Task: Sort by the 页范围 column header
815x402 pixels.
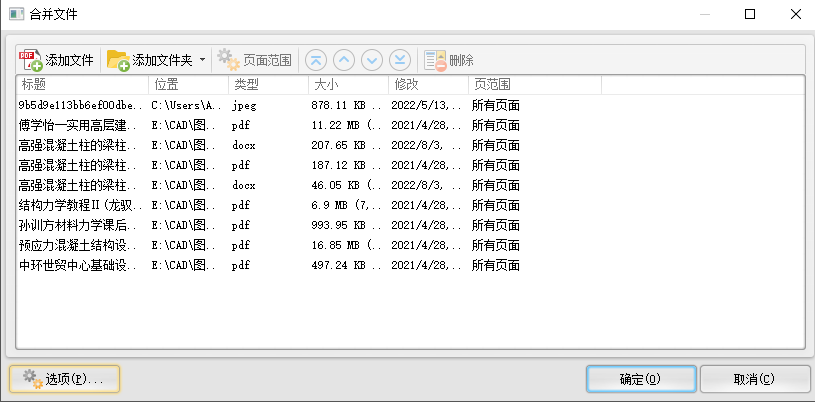Action: pyautogui.click(x=535, y=85)
